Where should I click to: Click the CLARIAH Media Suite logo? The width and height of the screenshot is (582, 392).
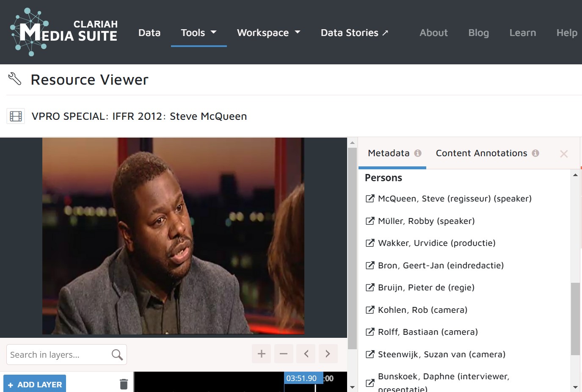tap(63, 32)
